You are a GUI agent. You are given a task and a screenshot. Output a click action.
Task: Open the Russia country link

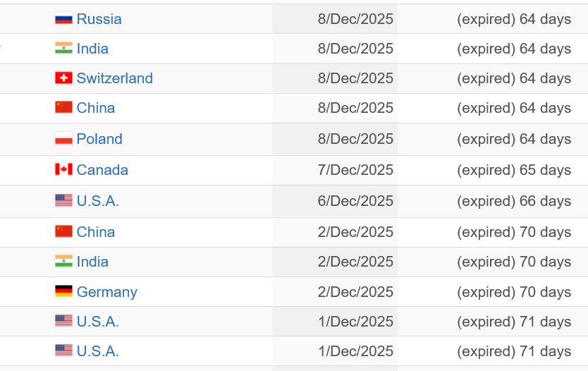point(99,19)
